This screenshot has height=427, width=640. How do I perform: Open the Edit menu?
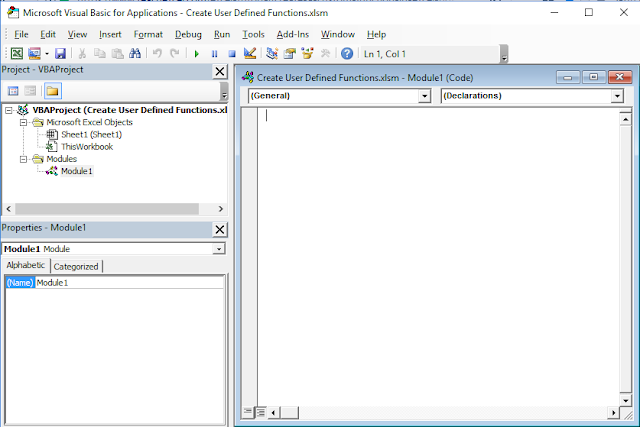click(x=48, y=34)
